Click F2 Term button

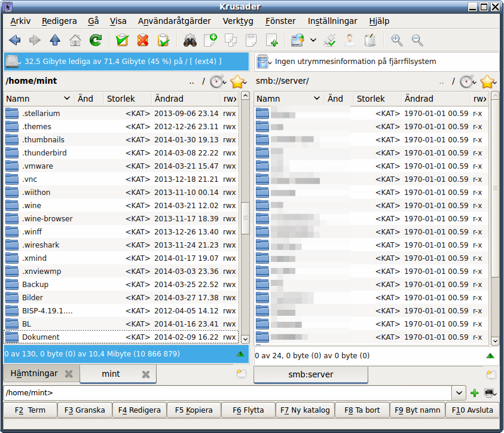point(30,410)
